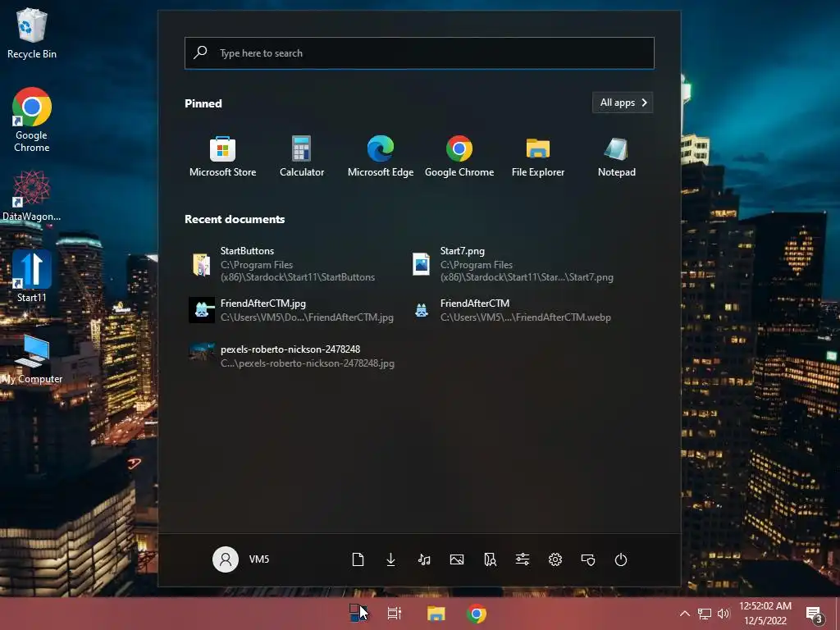Viewport: 840px width, 630px height.
Task: Click the search magnifier icon
Action: coord(200,52)
